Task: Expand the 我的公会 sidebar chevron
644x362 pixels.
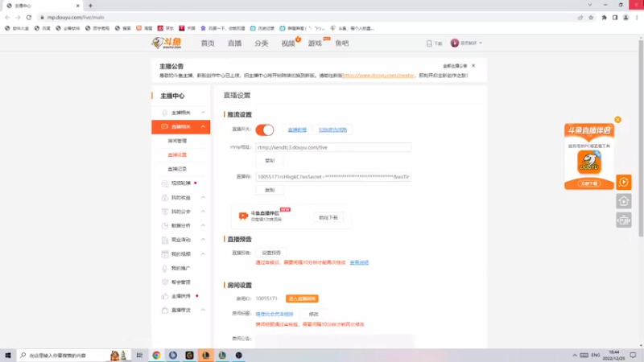Action: pos(203,212)
